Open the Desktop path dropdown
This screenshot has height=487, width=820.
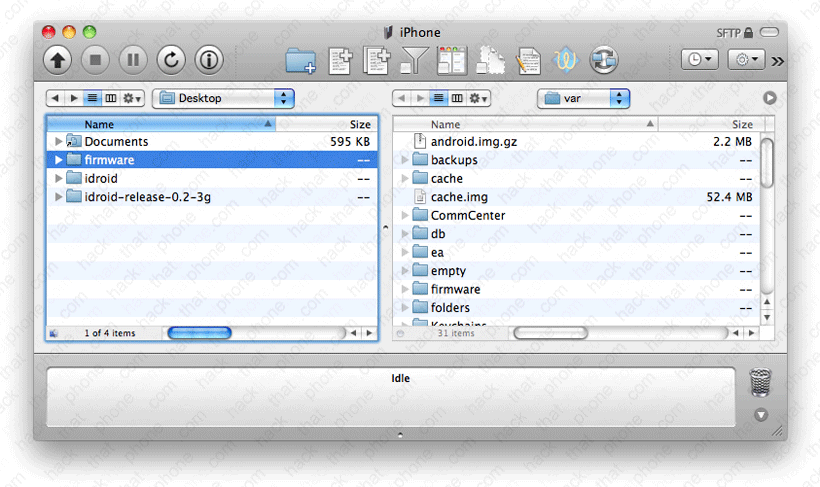pos(225,98)
